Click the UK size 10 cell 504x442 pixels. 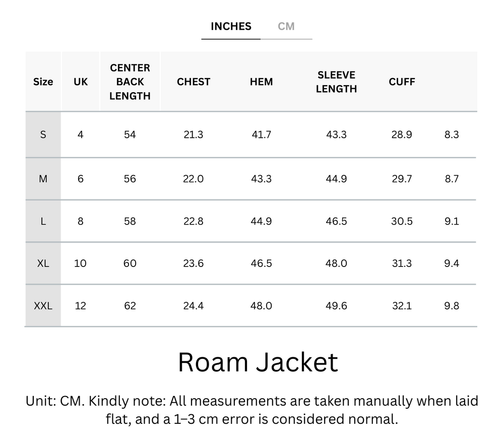pos(80,263)
